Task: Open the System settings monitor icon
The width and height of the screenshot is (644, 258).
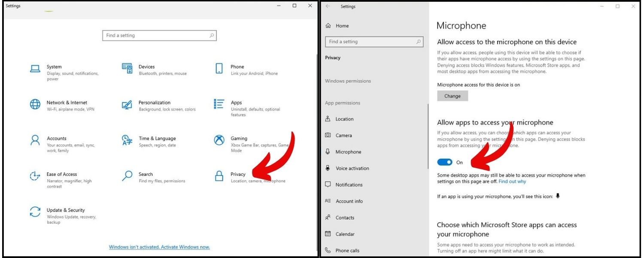Action: (35, 68)
